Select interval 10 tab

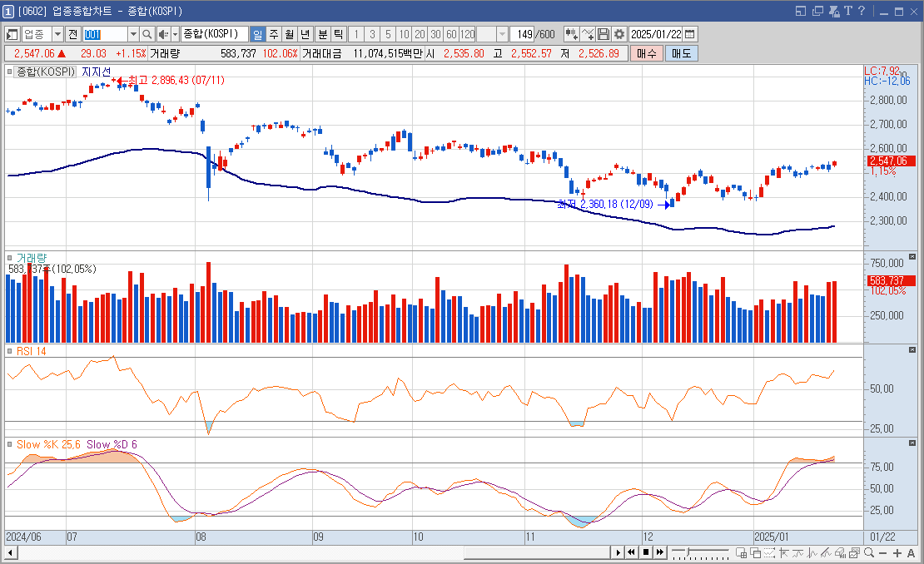[404, 34]
